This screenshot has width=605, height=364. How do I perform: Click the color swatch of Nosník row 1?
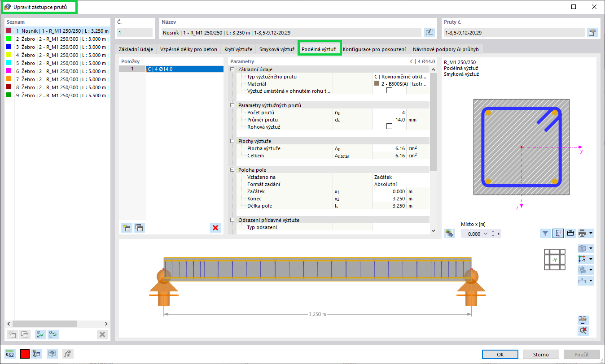point(9,31)
